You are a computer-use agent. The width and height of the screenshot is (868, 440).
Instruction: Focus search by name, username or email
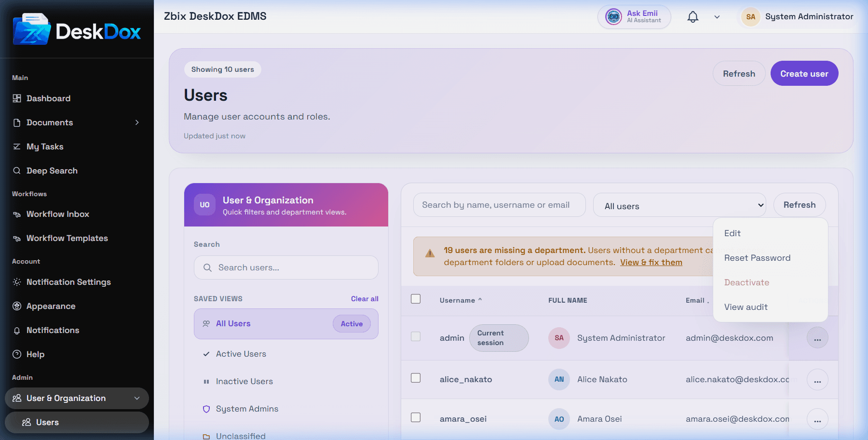pyautogui.click(x=500, y=205)
